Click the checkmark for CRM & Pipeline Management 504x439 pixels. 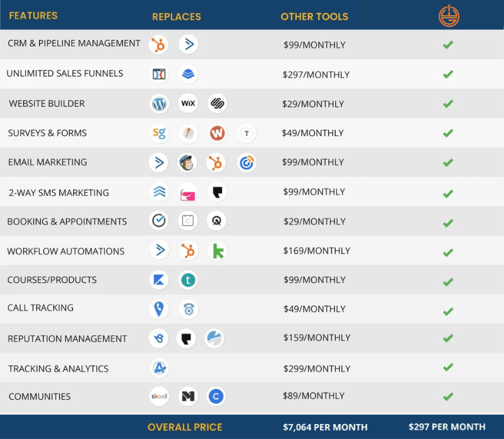point(448,45)
